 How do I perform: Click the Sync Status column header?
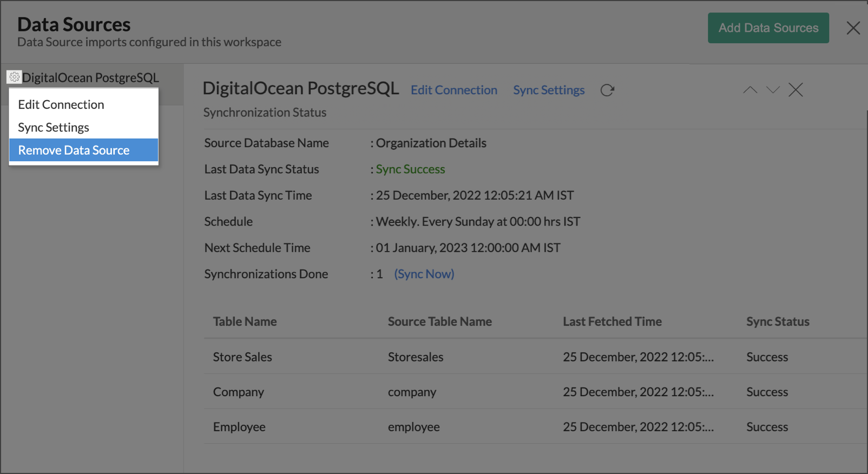tap(778, 321)
